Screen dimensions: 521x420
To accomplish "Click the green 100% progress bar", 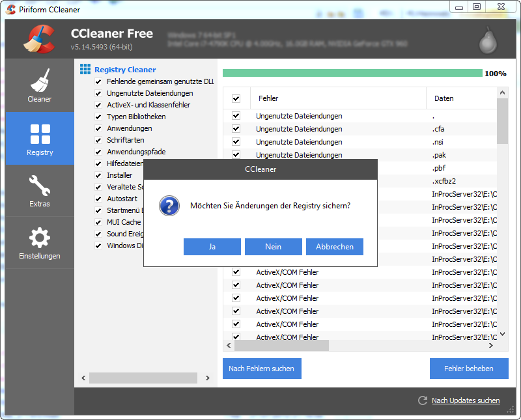I will 351,74.
